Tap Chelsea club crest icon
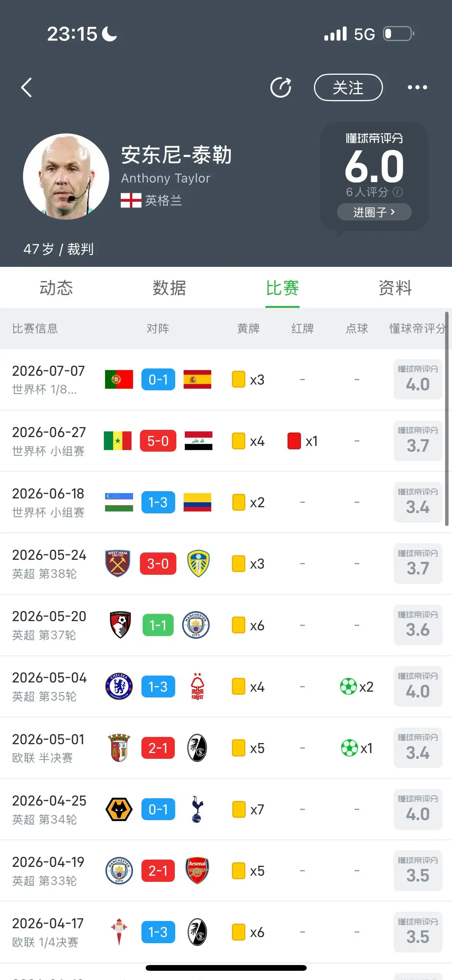 119,686
